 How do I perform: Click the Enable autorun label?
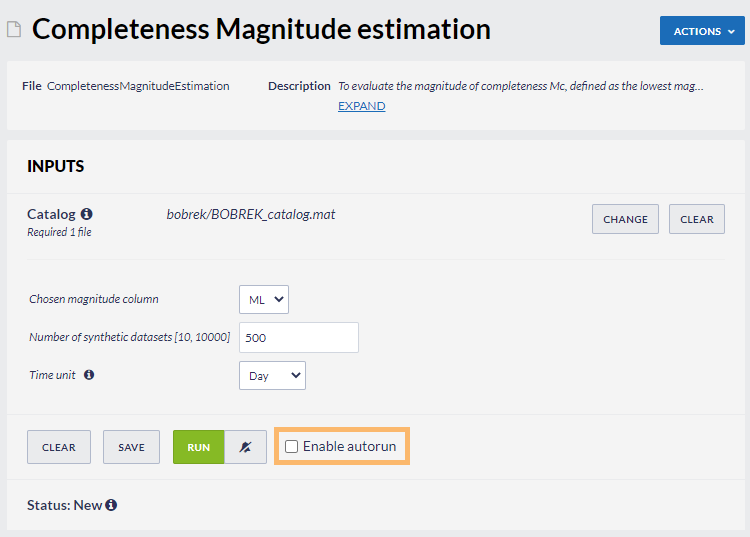pos(350,446)
